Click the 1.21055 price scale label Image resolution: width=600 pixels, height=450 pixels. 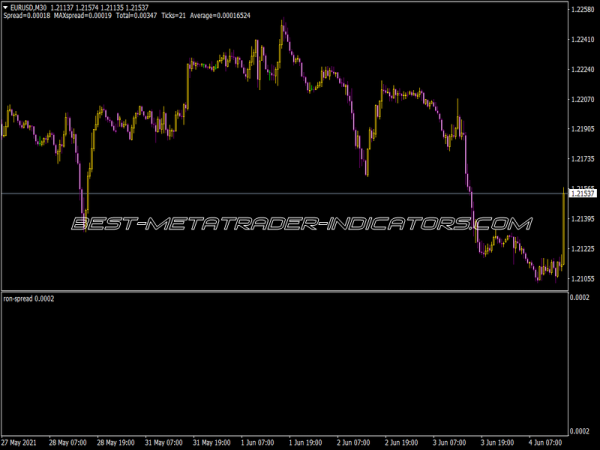(582, 278)
